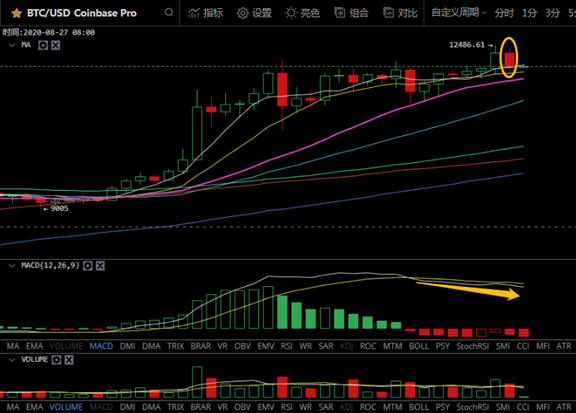Select DMA in the MACD panel indicator row

pos(151,346)
